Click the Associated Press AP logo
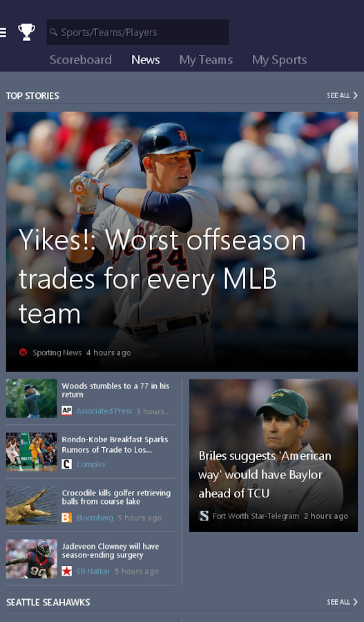The width and height of the screenshot is (364, 622). coord(66,411)
